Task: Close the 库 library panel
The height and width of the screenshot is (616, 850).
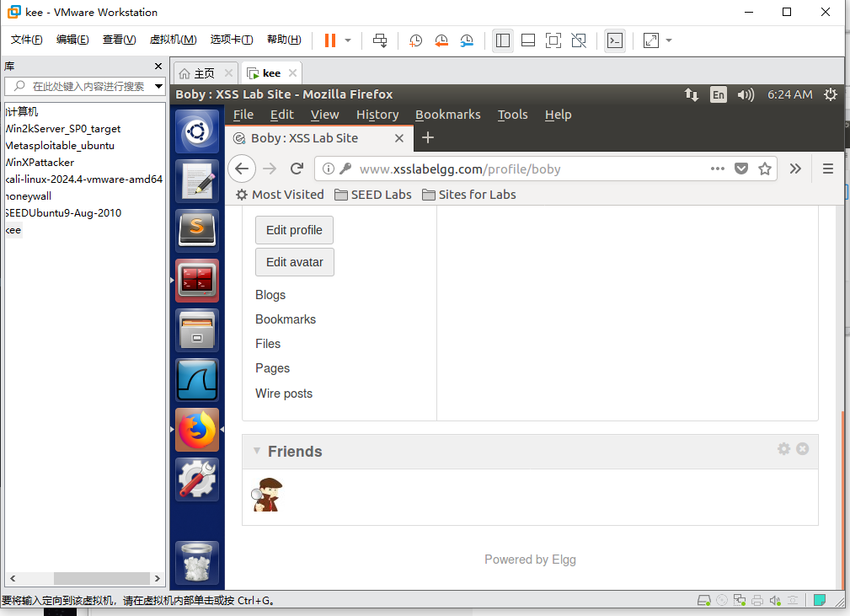Action: (158, 67)
